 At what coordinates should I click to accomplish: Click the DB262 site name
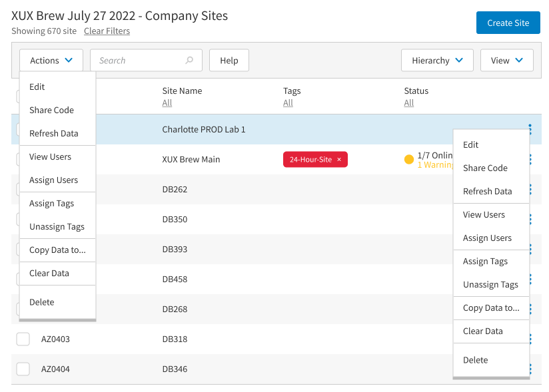175,190
